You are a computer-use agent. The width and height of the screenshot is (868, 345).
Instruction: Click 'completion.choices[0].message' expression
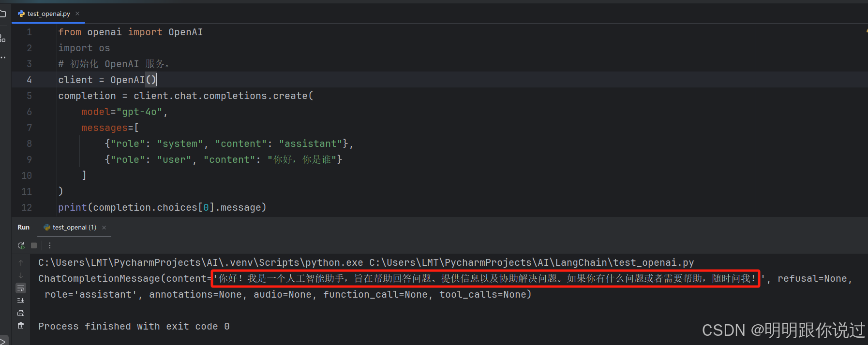[x=177, y=207]
